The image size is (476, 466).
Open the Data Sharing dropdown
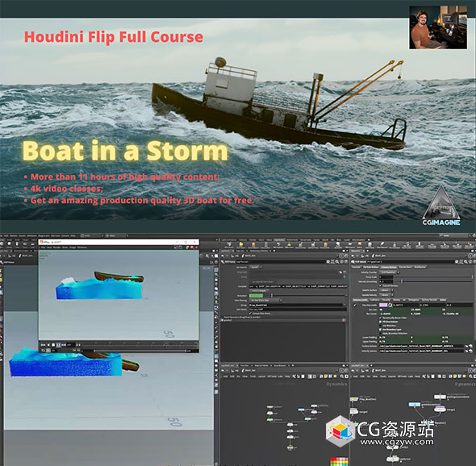coord(265,301)
